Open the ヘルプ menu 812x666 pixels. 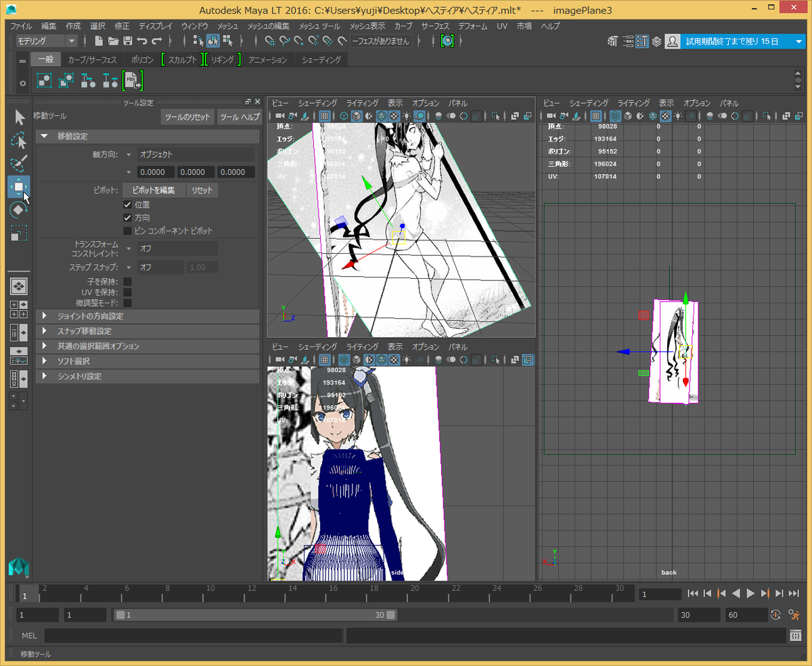coord(550,26)
